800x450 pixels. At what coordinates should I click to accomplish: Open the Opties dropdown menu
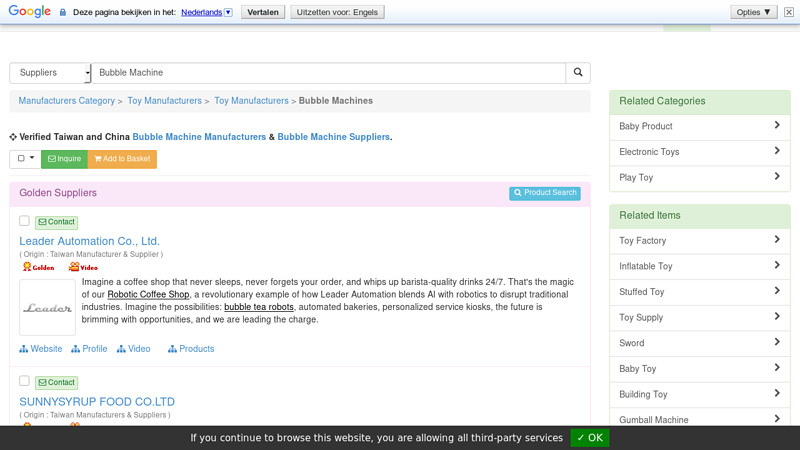(754, 12)
